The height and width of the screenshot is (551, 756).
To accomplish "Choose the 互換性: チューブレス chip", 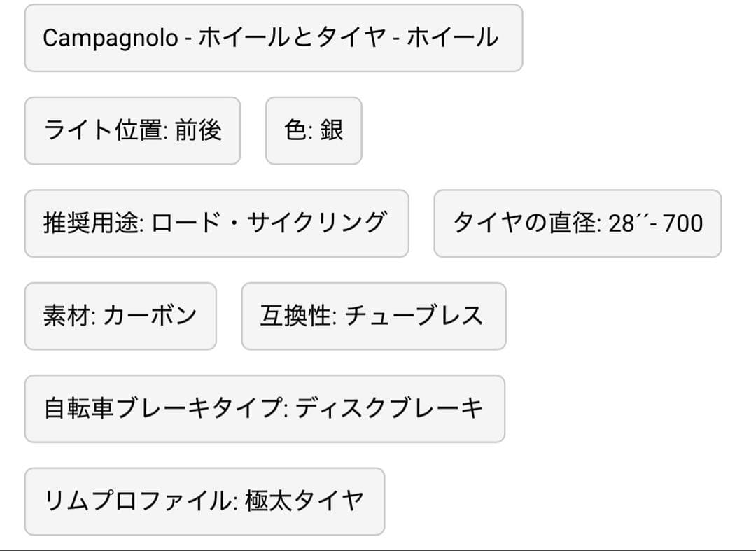I will [373, 316].
